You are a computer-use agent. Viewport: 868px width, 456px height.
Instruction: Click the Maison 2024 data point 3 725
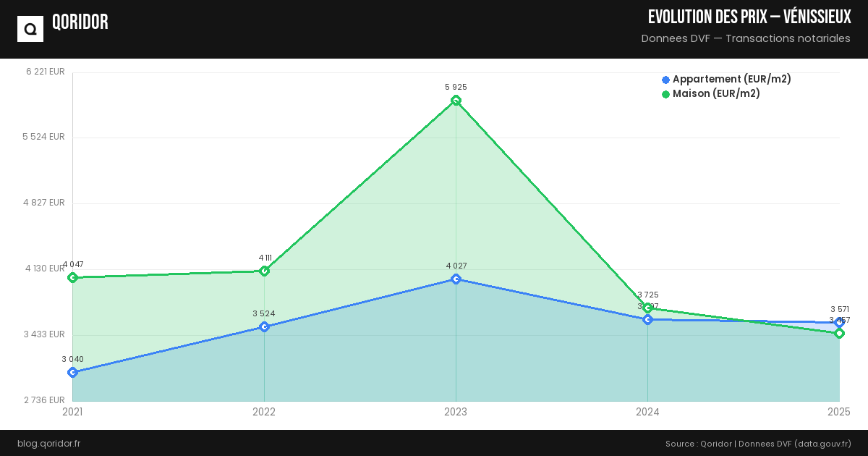click(648, 308)
